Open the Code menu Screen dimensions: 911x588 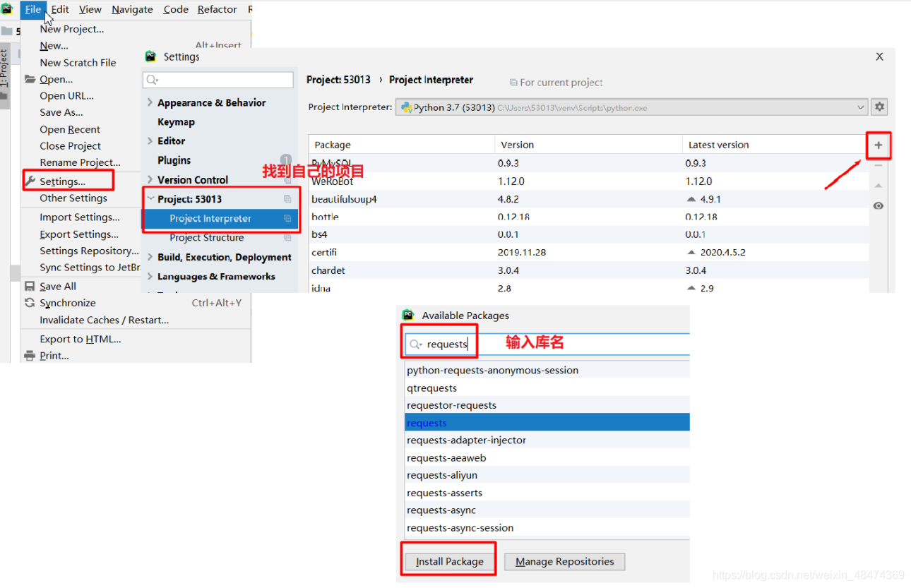click(x=176, y=9)
